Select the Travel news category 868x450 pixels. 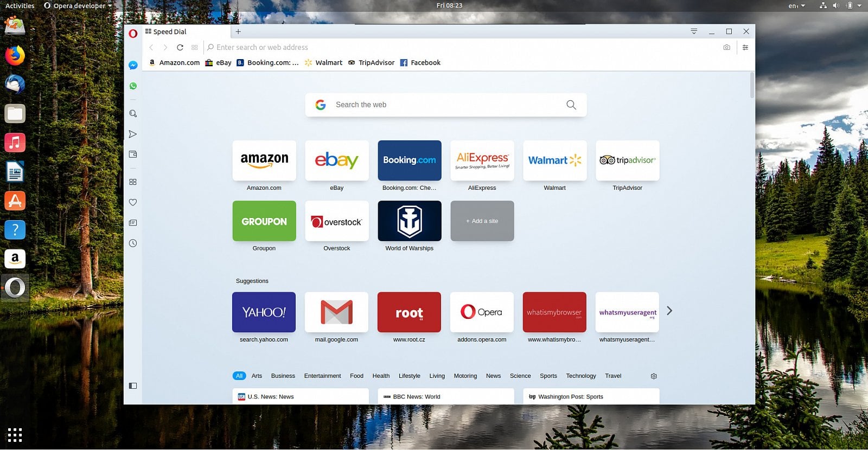pyautogui.click(x=613, y=376)
